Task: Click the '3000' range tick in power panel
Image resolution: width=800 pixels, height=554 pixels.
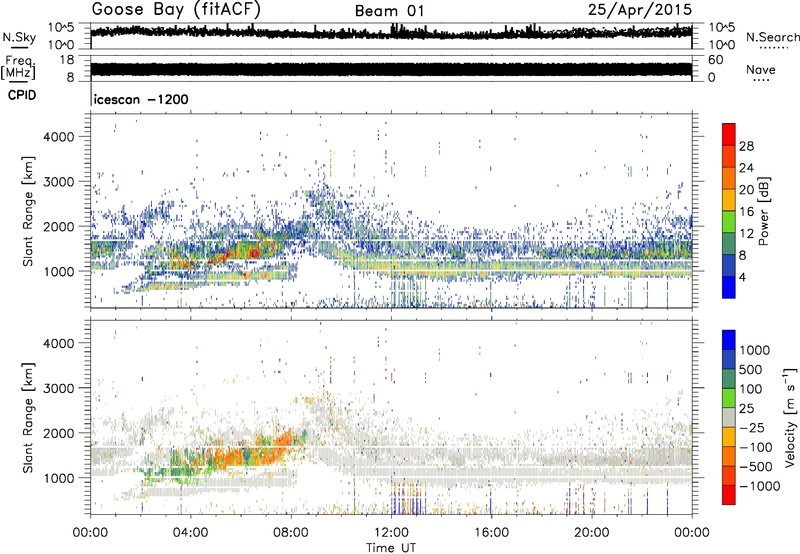Action: point(59,182)
